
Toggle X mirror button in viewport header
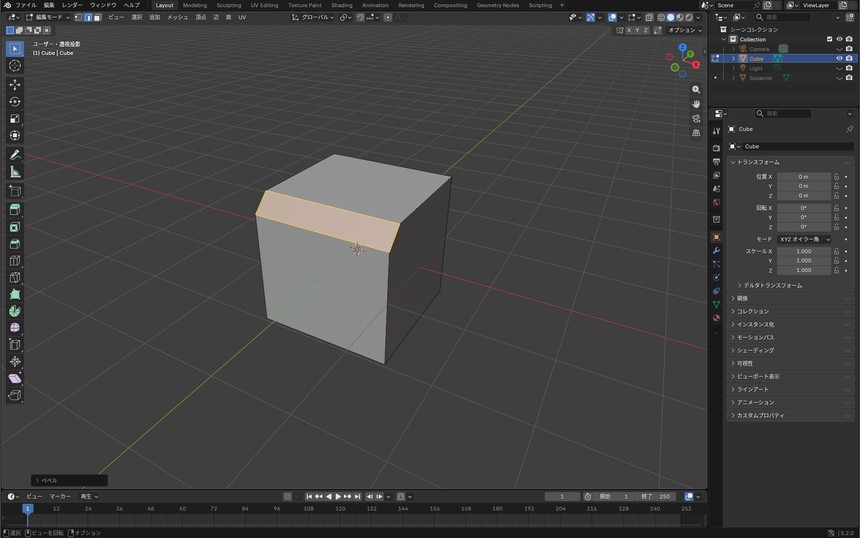point(629,30)
